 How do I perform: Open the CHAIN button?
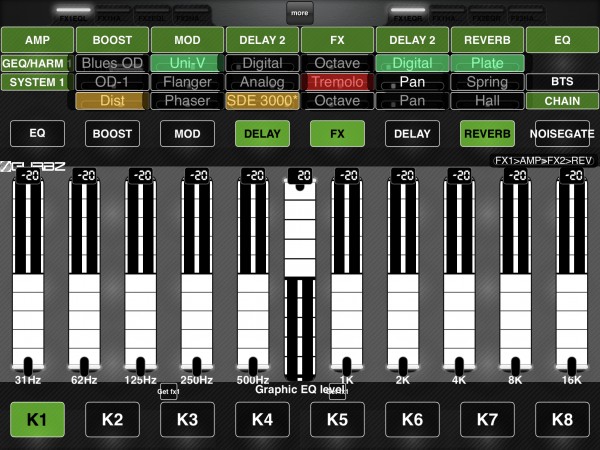tap(562, 101)
